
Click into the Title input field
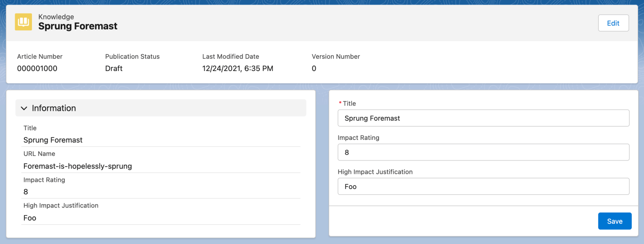click(483, 118)
